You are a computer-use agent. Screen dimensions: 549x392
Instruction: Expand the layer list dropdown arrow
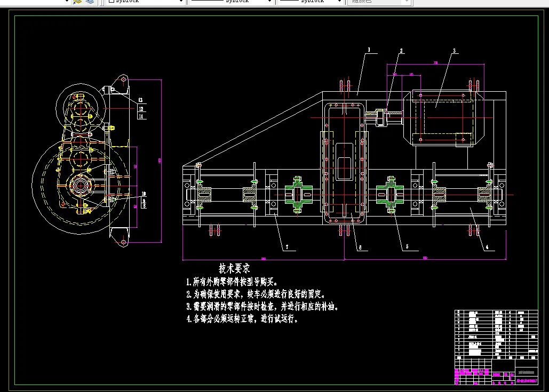coord(67,2)
